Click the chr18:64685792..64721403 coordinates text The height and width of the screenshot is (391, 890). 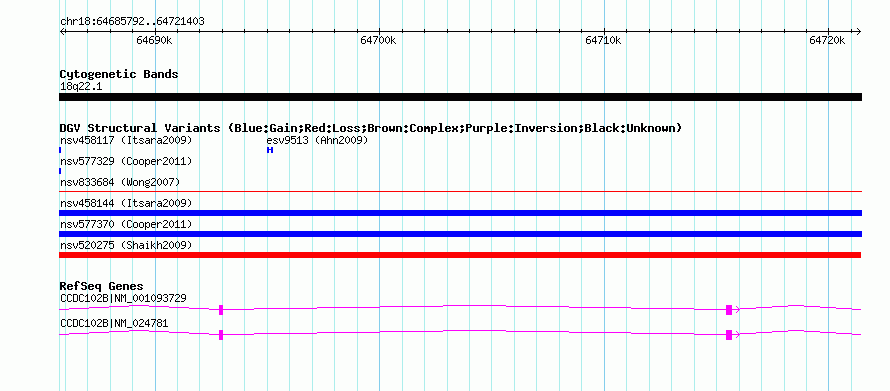pyautogui.click(x=132, y=22)
